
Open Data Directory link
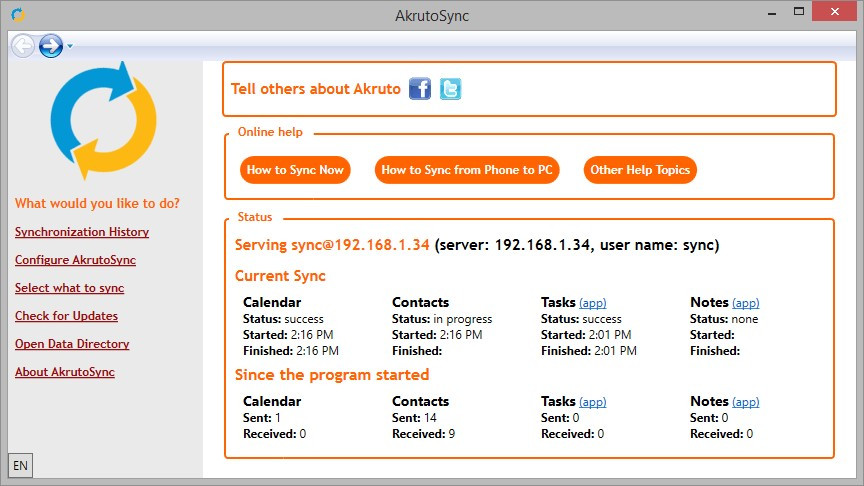point(72,344)
